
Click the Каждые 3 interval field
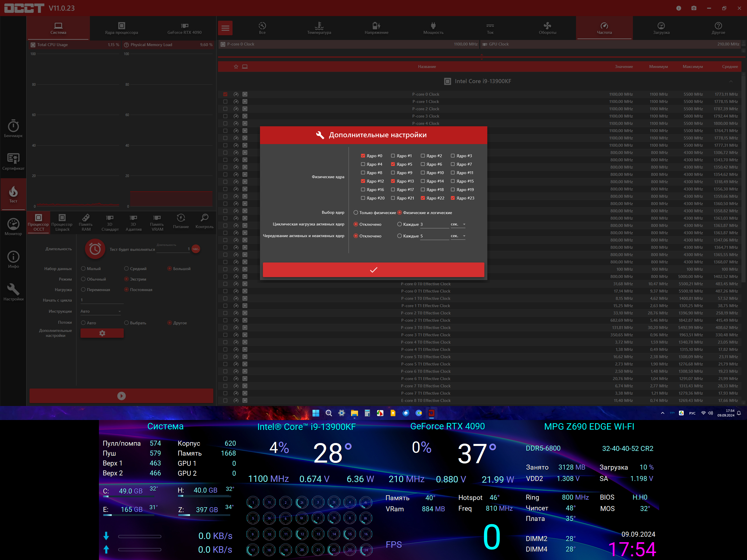[x=434, y=225]
